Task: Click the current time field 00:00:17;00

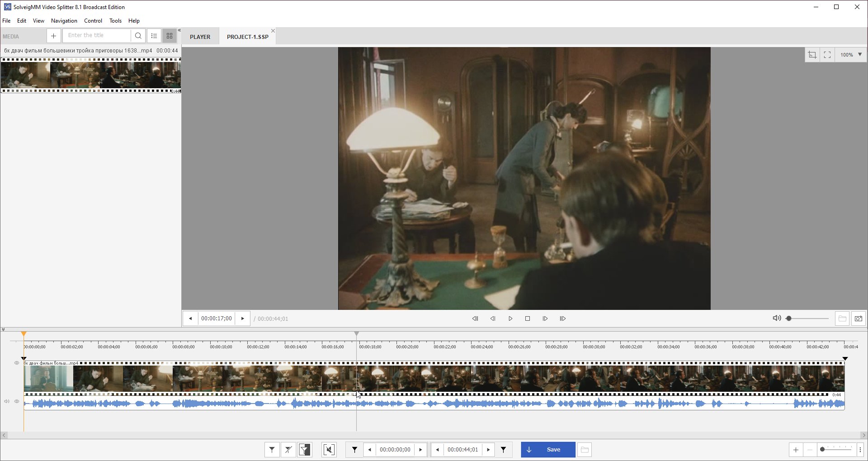Action: [217, 318]
